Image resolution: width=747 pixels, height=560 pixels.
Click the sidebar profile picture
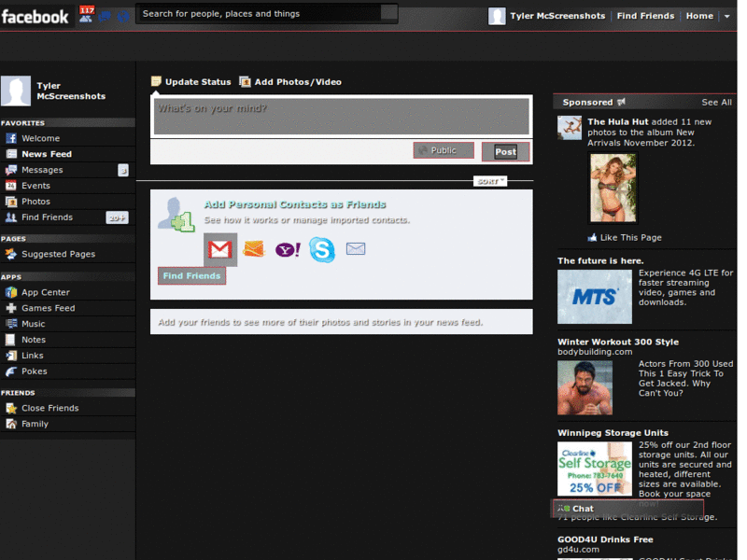tap(16, 91)
